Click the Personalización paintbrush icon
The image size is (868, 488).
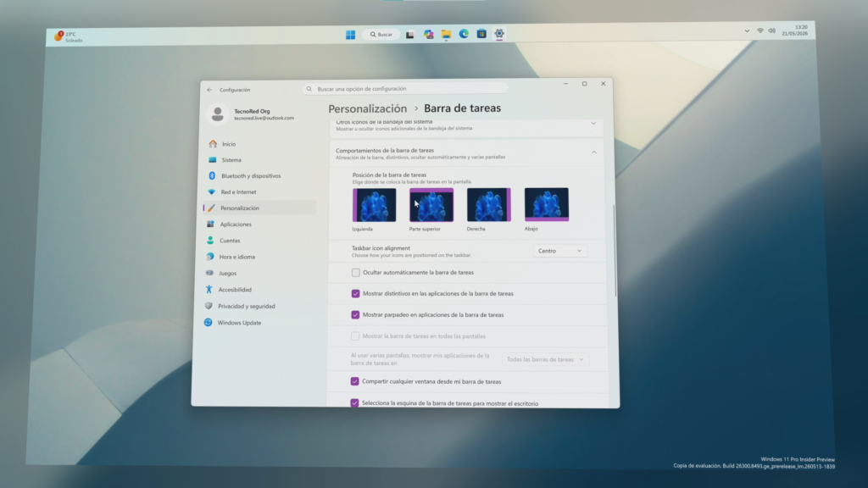(x=211, y=208)
